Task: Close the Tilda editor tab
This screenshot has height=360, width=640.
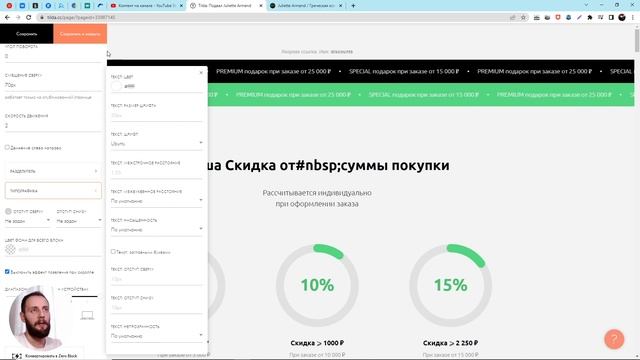Action: [x=261, y=6]
